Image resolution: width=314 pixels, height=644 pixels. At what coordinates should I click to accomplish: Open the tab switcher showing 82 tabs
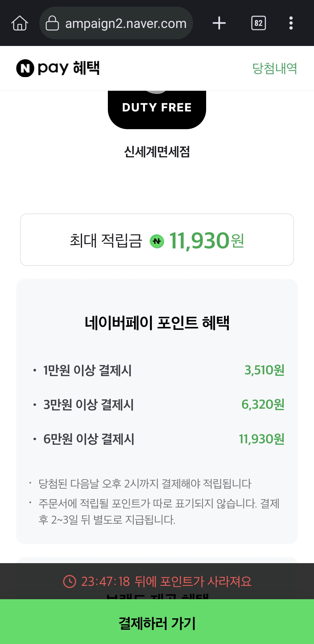(x=258, y=23)
